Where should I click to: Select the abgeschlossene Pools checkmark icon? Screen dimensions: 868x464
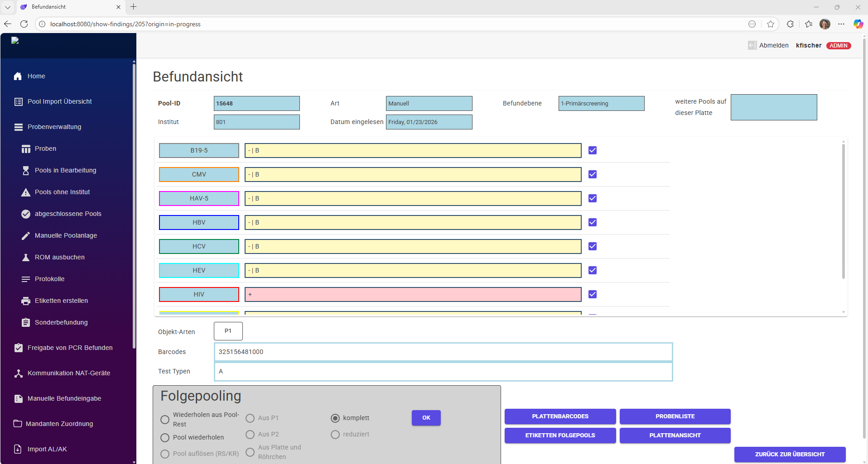26,214
